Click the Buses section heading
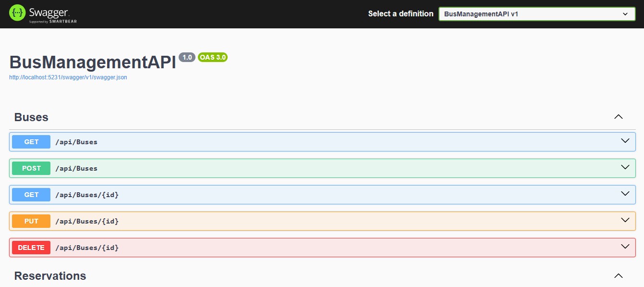Image resolution: width=644 pixels, height=287 pixels. pos(31,117)
